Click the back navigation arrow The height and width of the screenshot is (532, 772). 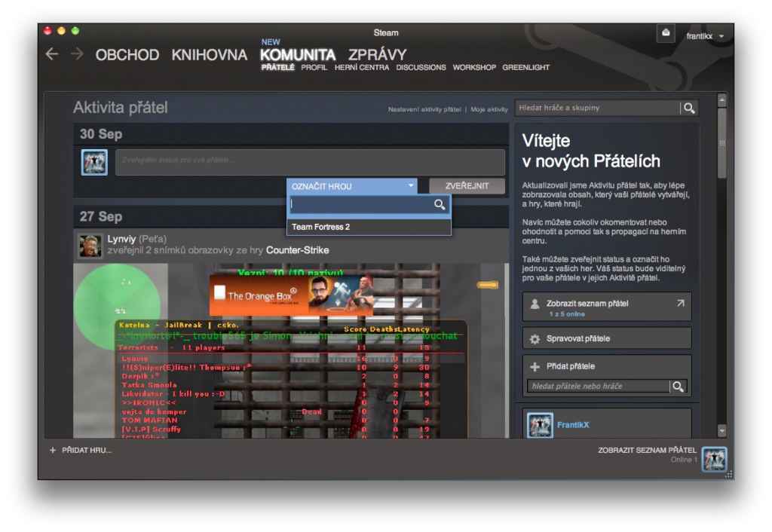click(x=51, y=54)
